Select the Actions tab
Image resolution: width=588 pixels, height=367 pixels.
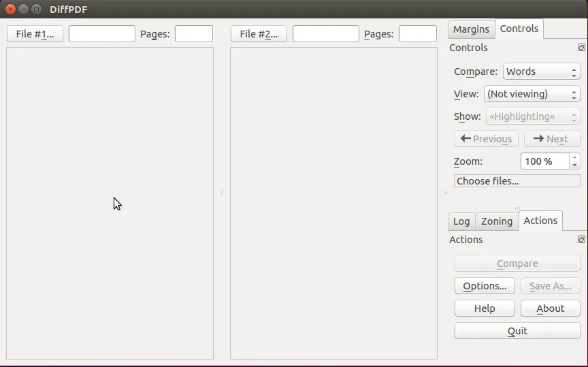tap(540, 221)
